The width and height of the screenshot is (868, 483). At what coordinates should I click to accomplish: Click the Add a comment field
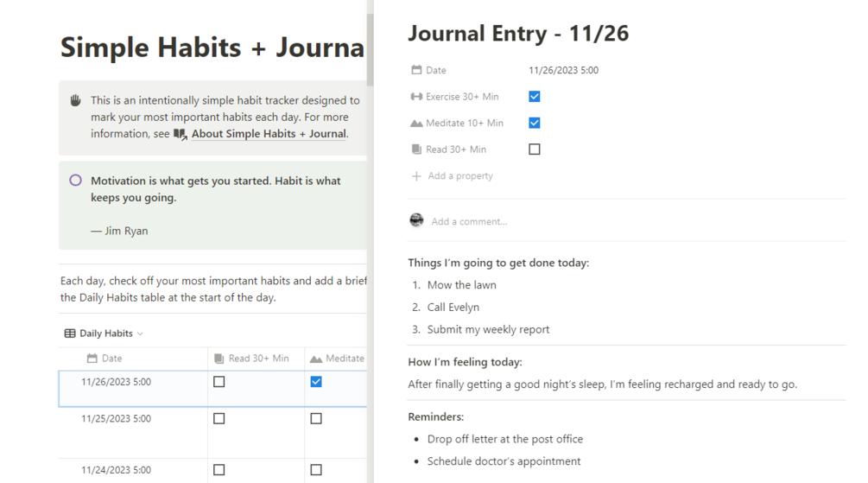pos(469,222)
